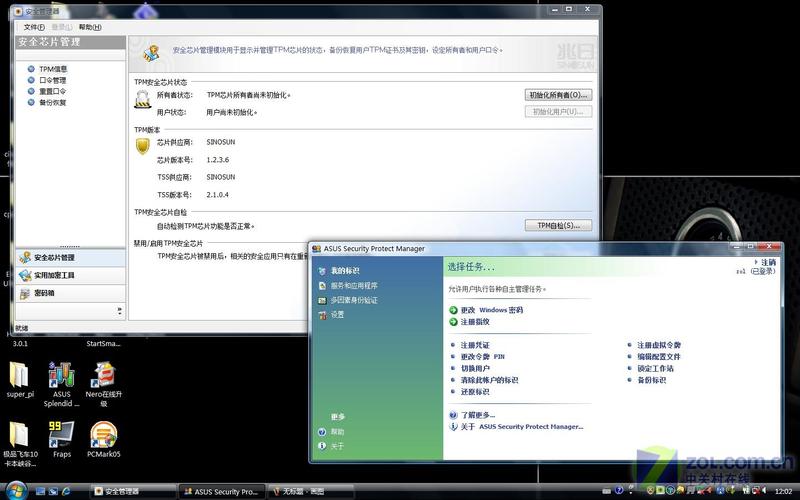Open the 实用加密工具 sidebar section
Screen dimensions: 800x500
70,276
